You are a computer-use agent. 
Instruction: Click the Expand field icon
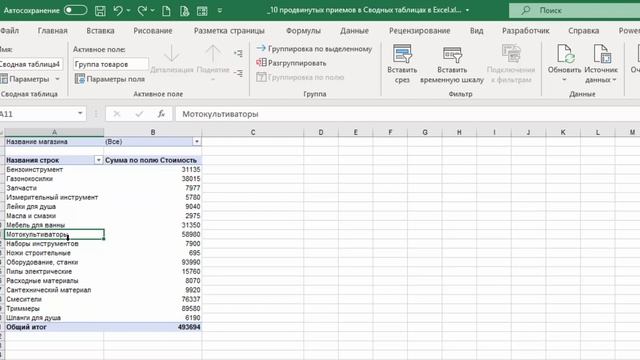pyautogui.click(x=238, y=53)
